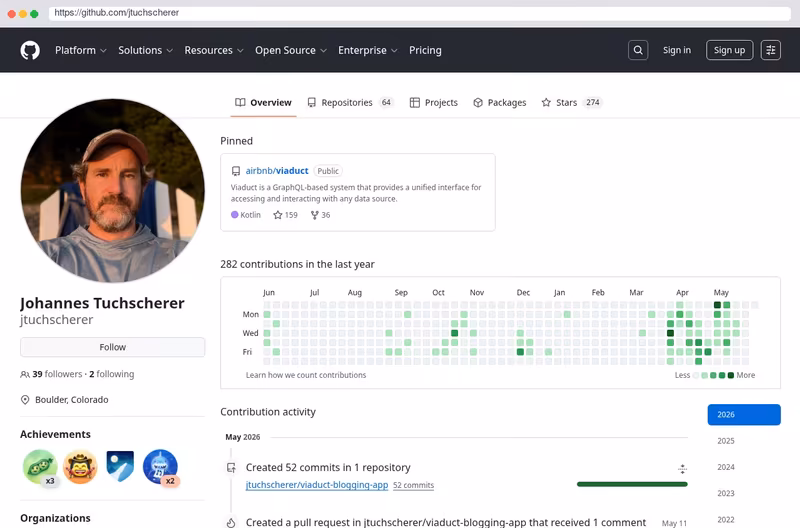Viewport: 800px width, 528px height.
Task: Click the Sign up button
Action: pyautogui.click(x=729, y=50)
